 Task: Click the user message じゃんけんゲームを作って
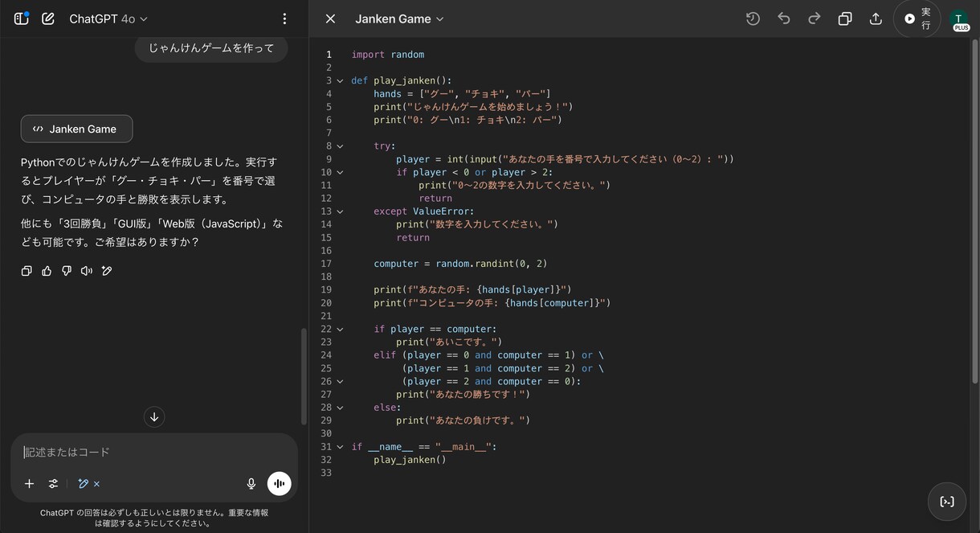(211, 48)
